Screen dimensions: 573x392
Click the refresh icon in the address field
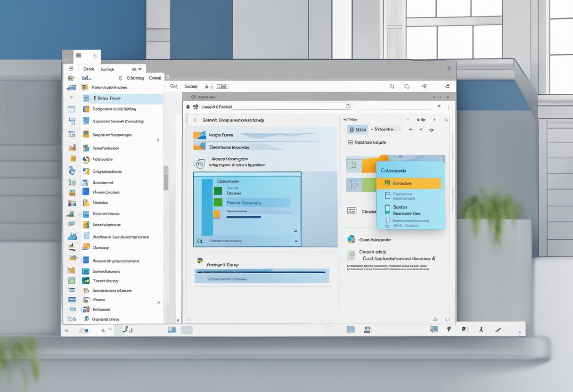[348, 106]
